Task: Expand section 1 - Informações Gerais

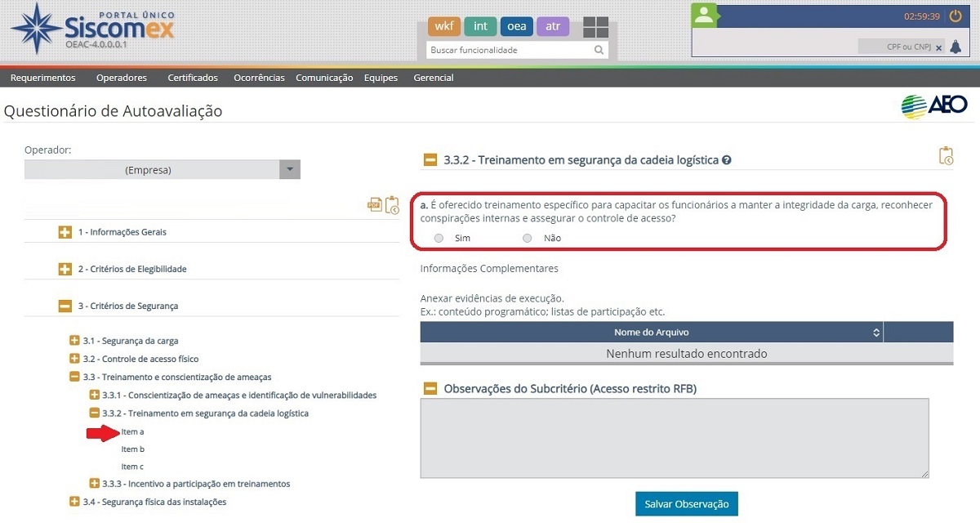Action: tap(65, 232)
